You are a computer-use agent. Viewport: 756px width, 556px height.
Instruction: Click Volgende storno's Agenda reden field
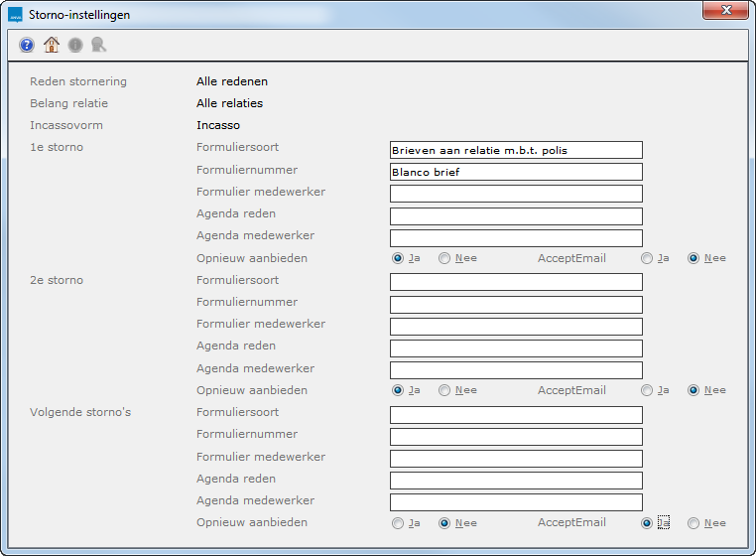coord(516,481)
